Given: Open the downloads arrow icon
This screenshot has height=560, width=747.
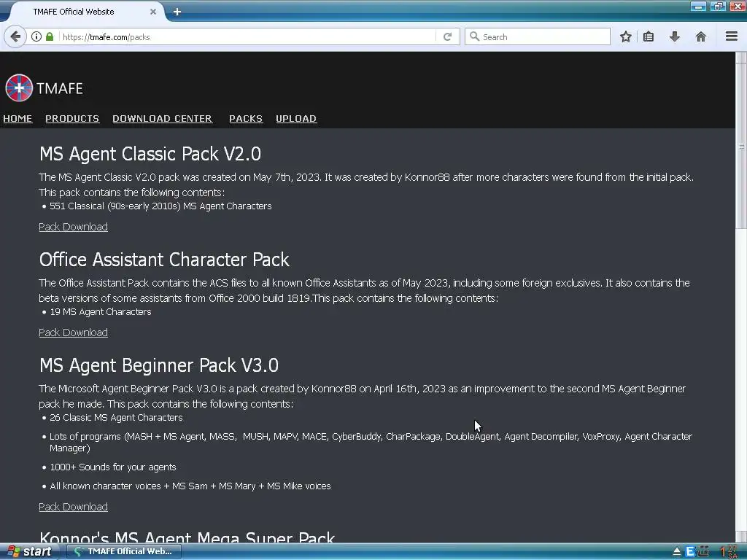Looking at the screenshot, I should [675, 36].
